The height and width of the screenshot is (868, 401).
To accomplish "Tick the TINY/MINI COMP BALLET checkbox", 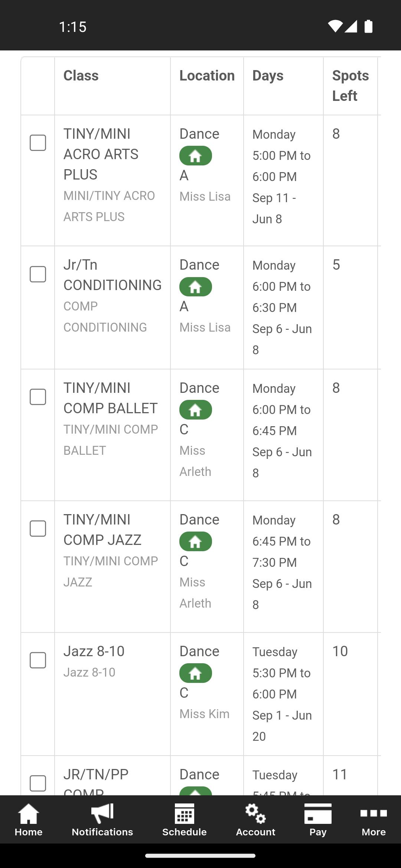I will click(x=38, y=397).
